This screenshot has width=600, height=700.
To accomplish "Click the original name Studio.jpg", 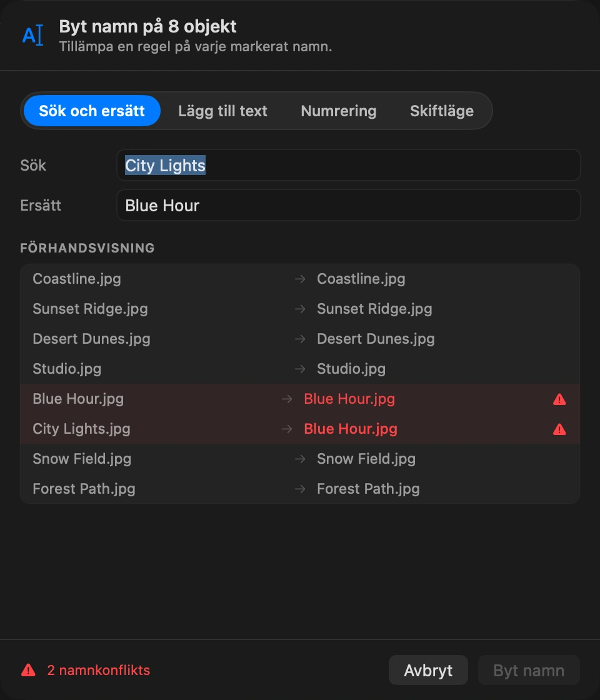I will pyautogui.click(x=67, y=369).
